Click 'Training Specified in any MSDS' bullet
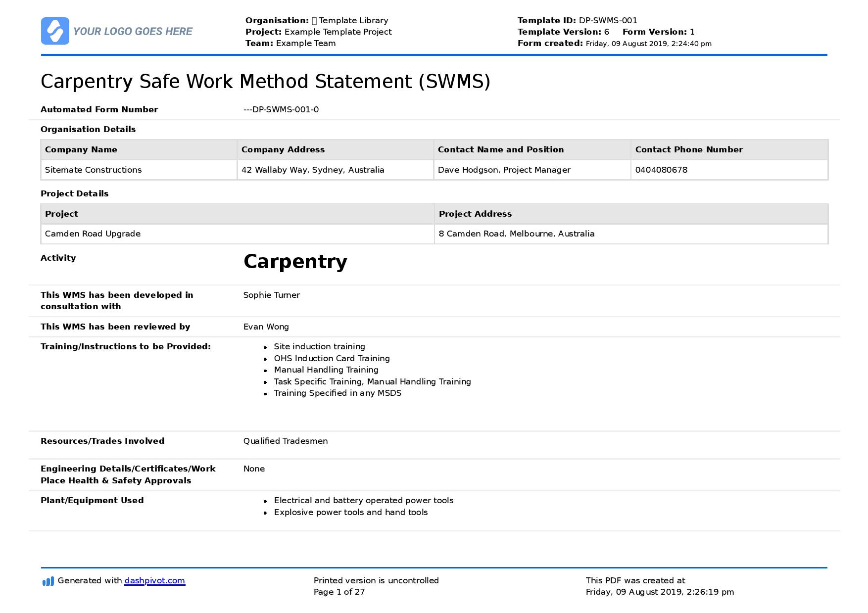 click(x=338, y=393)
